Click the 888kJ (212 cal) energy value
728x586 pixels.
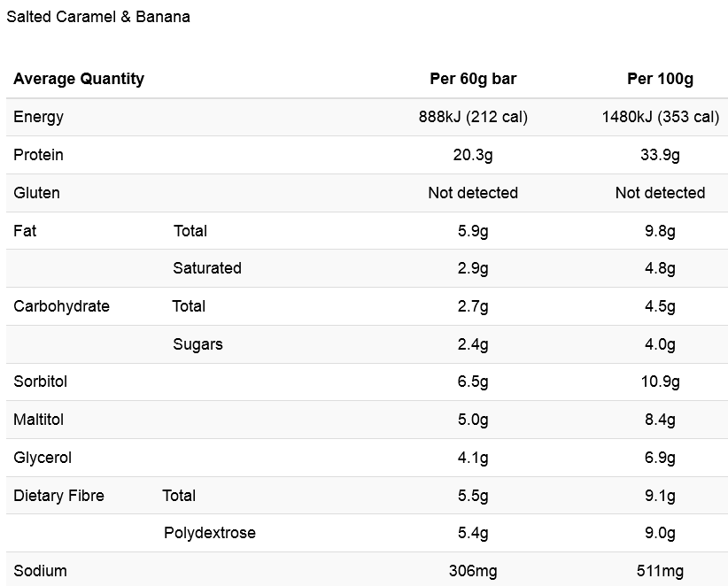pyautogui.click(x=473, y=117)
